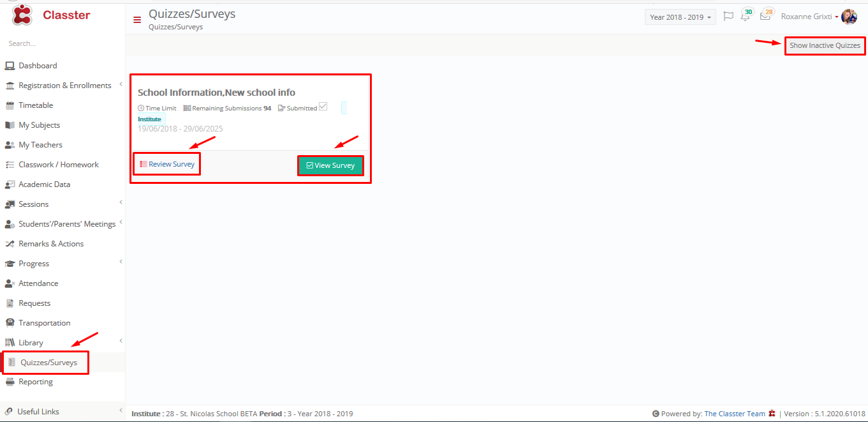Click title 'School Information,New school info'

[x=217, y=93]
